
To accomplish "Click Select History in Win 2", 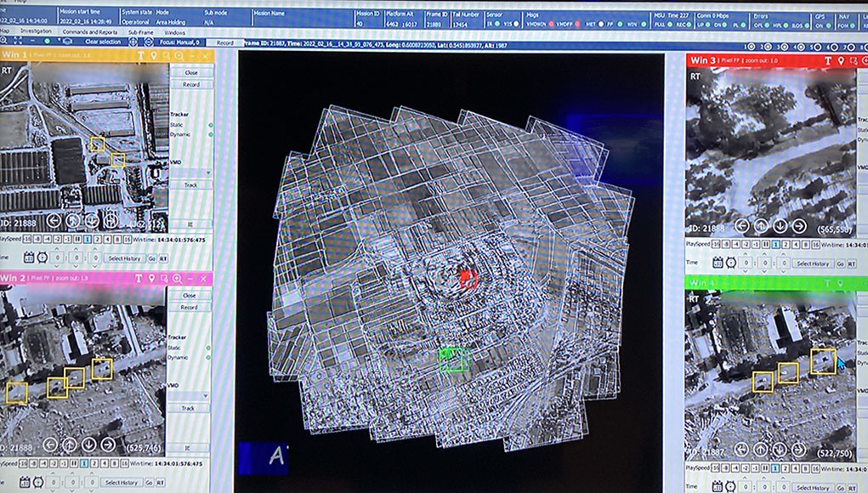I will coord(123,482).
